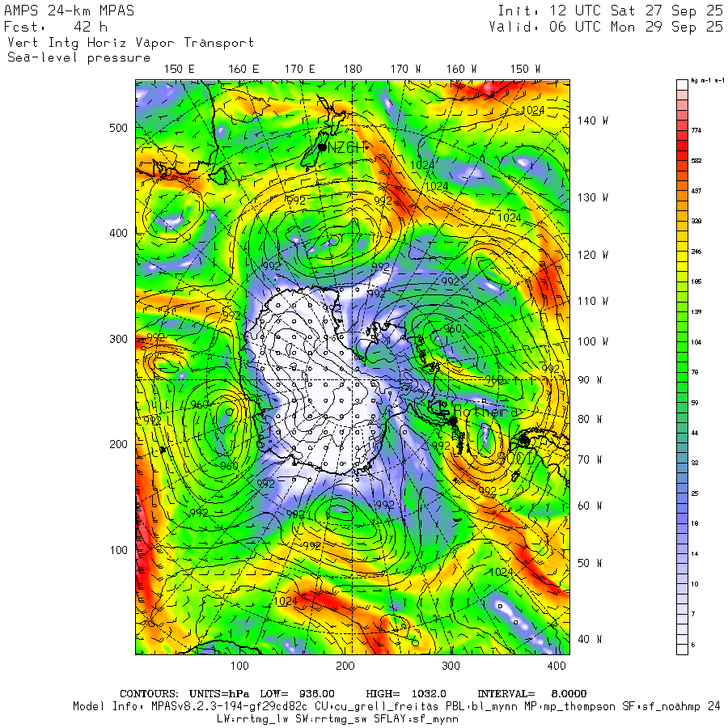
Task: Click the '90 W' longitude label
Action: click(x=590, y=380)
